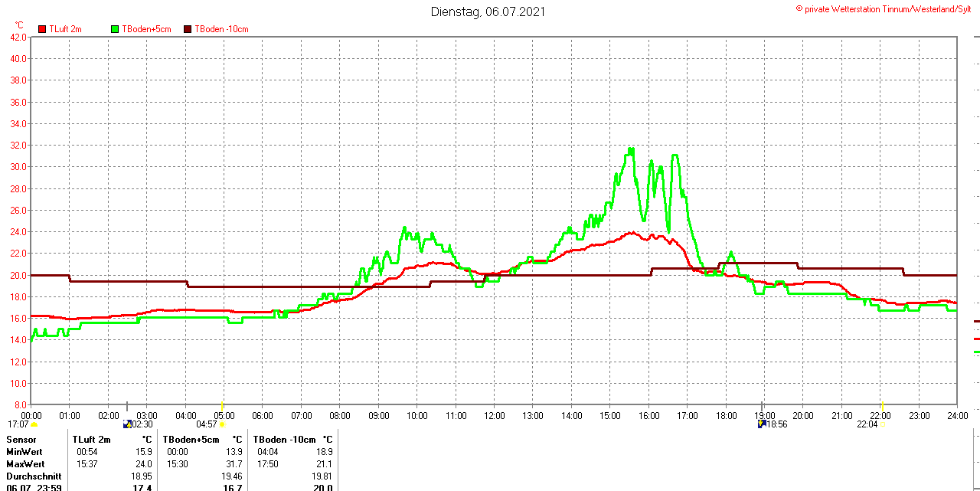
Task: Select the TBoden -10cm legend label
Action: click(221, 29)
